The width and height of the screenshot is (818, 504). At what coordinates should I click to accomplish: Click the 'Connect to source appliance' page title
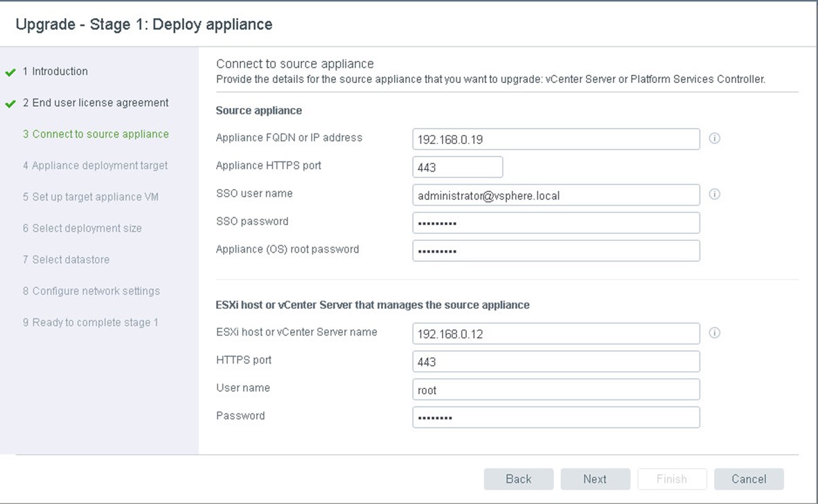[295, 64]
